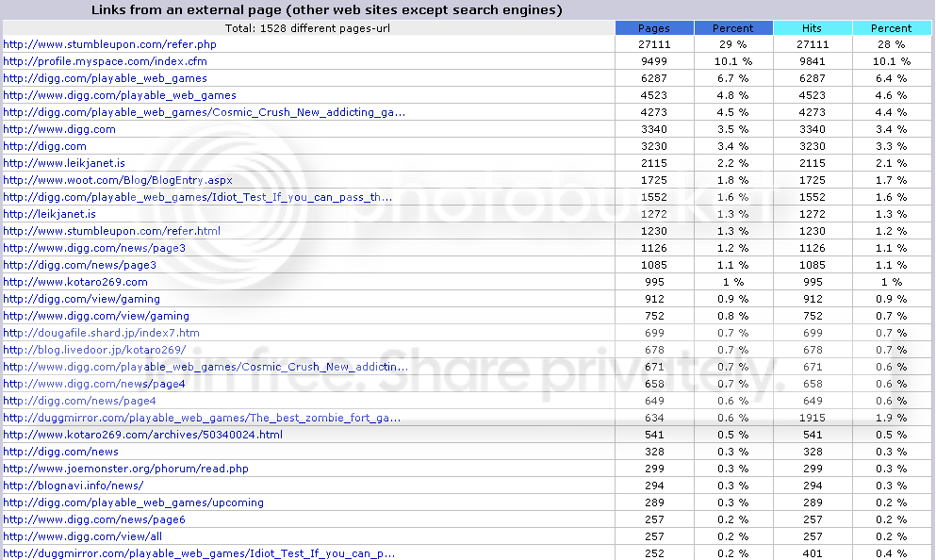The width and height of the screenshot is (936, 560).
Task: Follow the http://www.digg.com/playable_web_games link
Action: pos(120,95)
